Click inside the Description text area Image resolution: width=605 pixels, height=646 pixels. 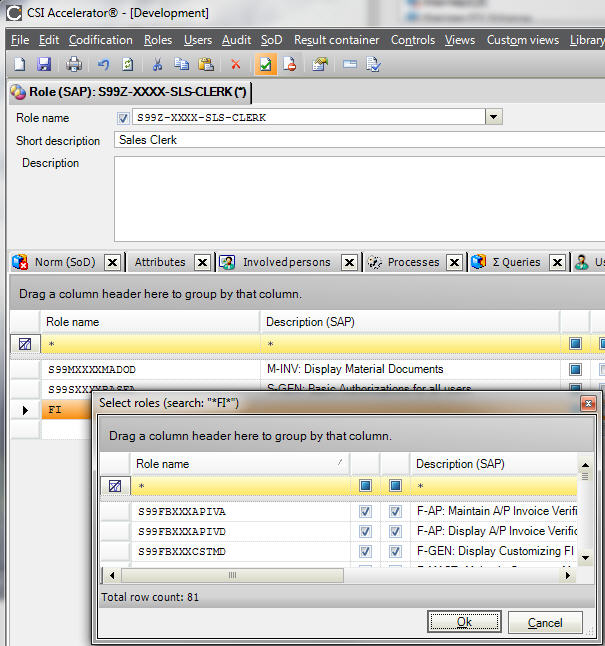tap(359, 199)
